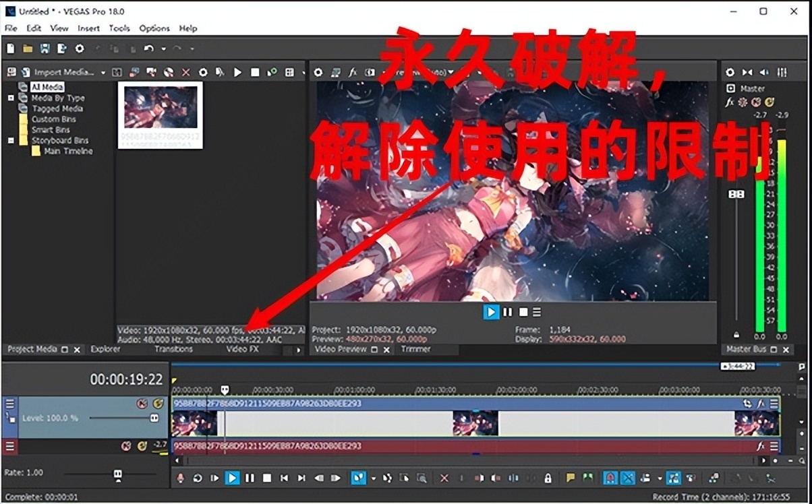
Task: Open audio track hamburger menu
Action: coord(9,446)
